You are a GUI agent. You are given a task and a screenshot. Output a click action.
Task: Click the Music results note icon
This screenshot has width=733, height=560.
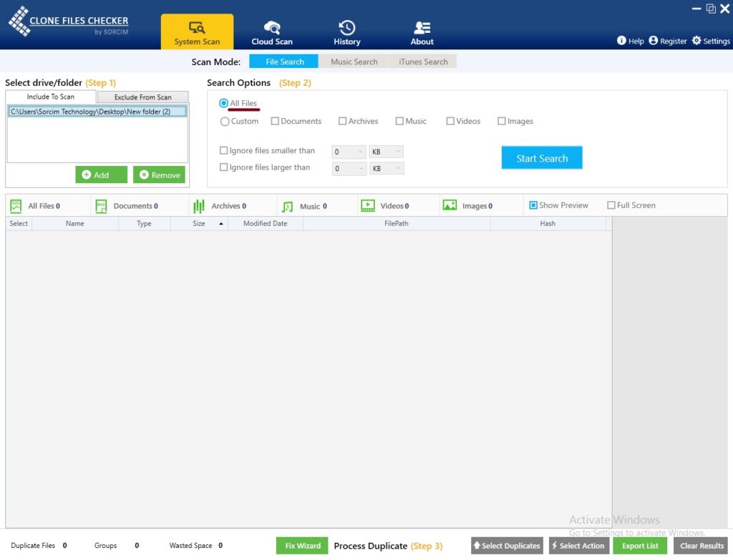[x=288, y=207]
